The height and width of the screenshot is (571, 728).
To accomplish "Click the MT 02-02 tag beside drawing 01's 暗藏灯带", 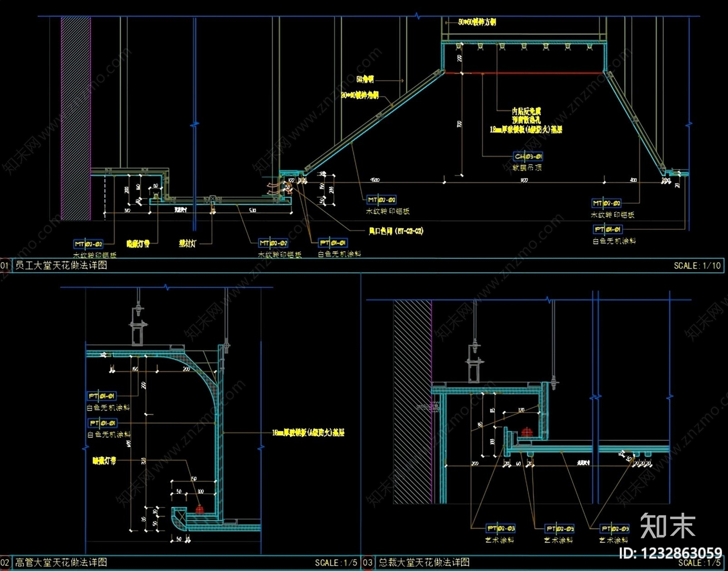I will click(88, 244).
